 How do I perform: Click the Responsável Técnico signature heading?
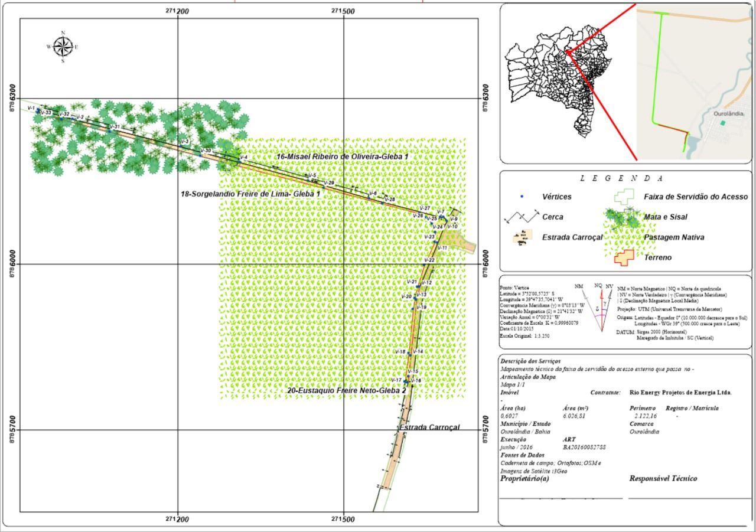pos(663,478)
